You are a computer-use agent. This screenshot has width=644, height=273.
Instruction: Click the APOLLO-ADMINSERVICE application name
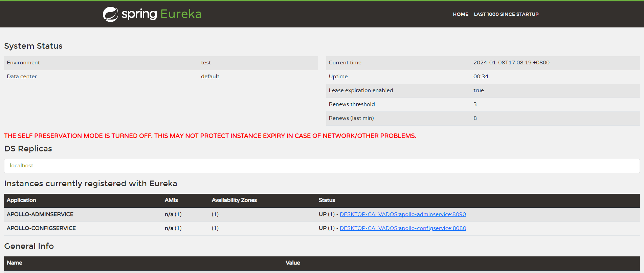[x=40, y=214]
